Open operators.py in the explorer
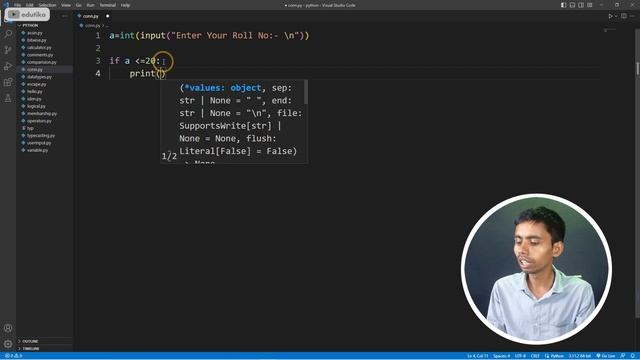640x360 pixels. pos(39,121)
